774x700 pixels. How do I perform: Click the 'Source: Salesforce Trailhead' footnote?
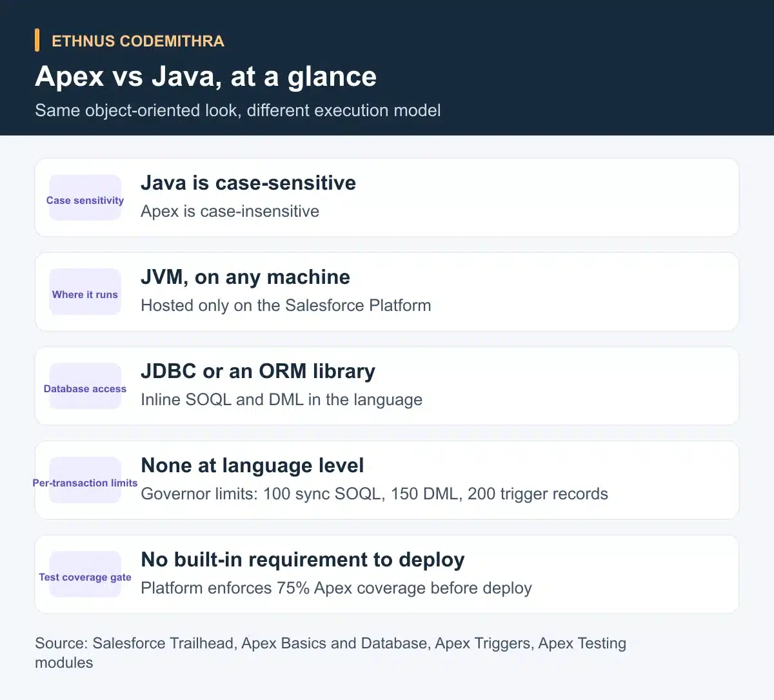tap(330, 653)
